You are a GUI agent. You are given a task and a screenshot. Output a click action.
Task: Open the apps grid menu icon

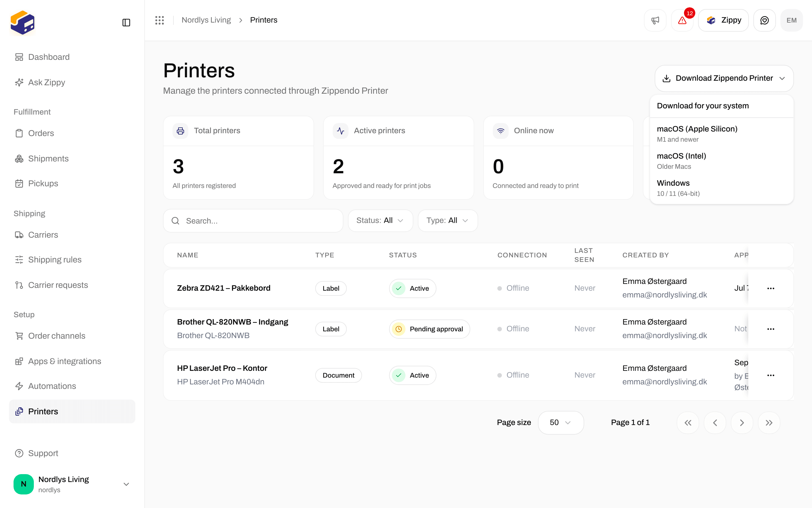[x=159, y=20]
